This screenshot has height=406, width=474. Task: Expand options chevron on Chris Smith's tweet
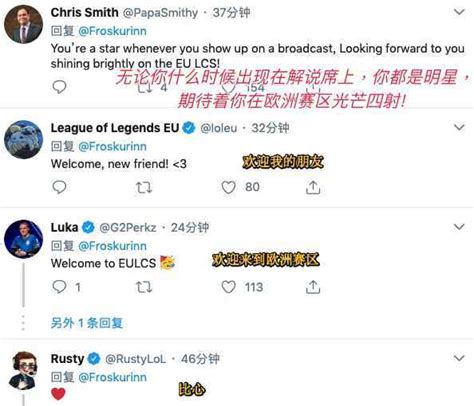pyautogui.click(x=459, y=12)
